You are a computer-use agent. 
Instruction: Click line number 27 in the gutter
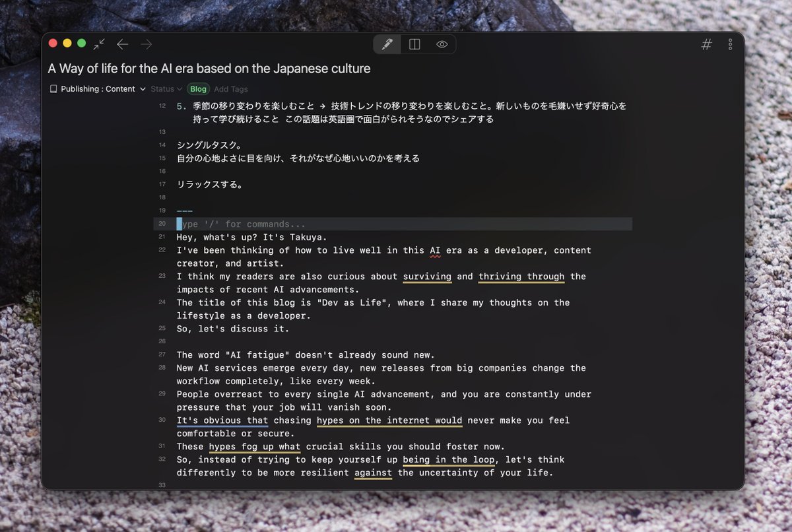coord(162,354)
